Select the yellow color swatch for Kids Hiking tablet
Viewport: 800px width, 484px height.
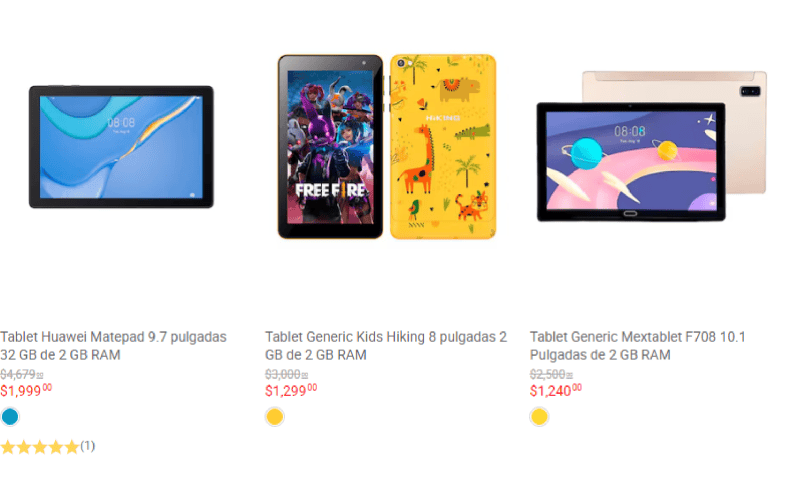[274, 417]
